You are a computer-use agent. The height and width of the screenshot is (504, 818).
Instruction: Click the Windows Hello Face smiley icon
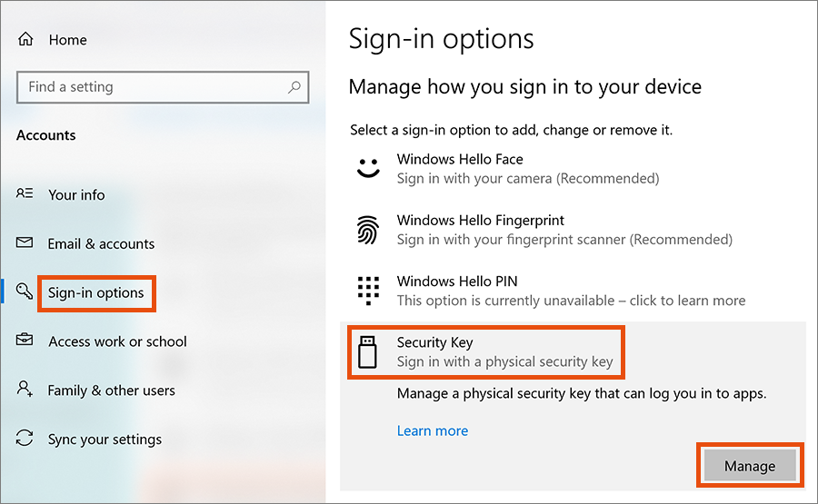tap(367, 169)
